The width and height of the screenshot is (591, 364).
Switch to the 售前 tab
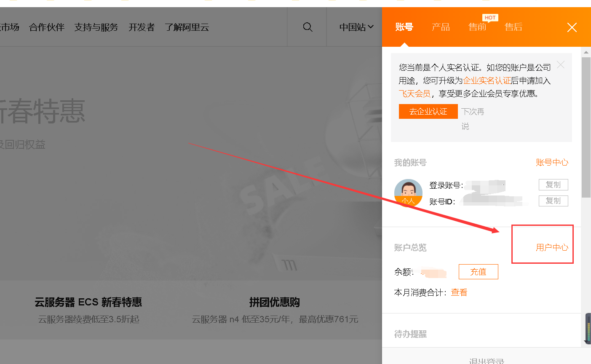[477, 27]
